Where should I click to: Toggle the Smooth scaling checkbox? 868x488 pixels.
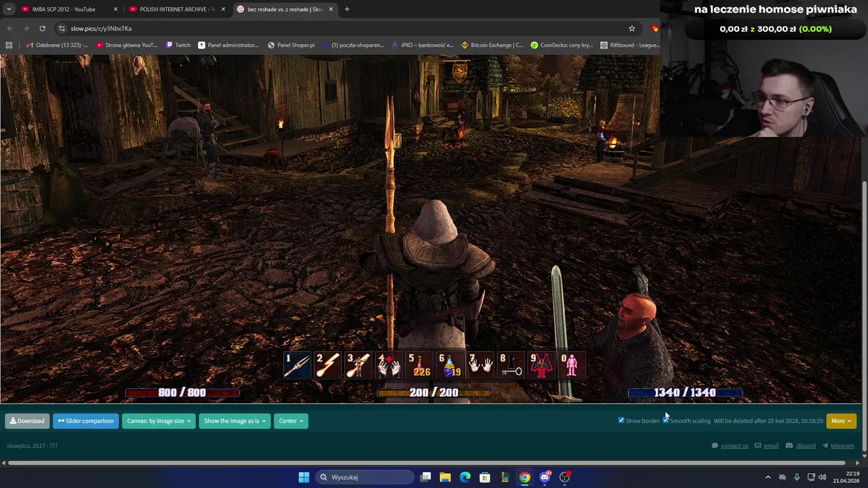pos(666,420)
